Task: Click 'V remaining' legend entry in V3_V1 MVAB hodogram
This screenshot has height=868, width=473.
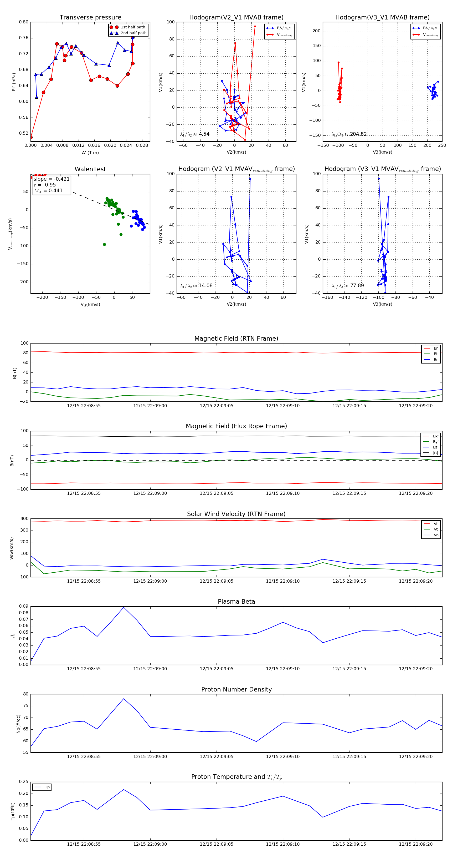Action: (425, 34)
